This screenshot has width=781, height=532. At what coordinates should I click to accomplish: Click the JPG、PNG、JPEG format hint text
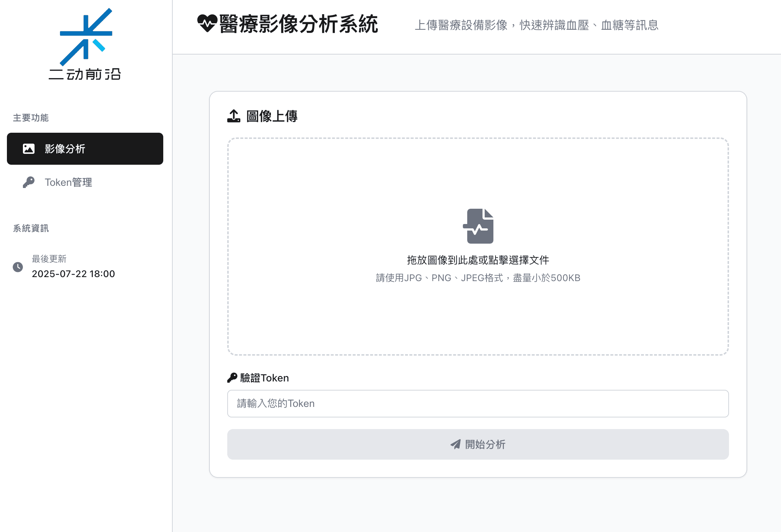click(x=478, y=278)
